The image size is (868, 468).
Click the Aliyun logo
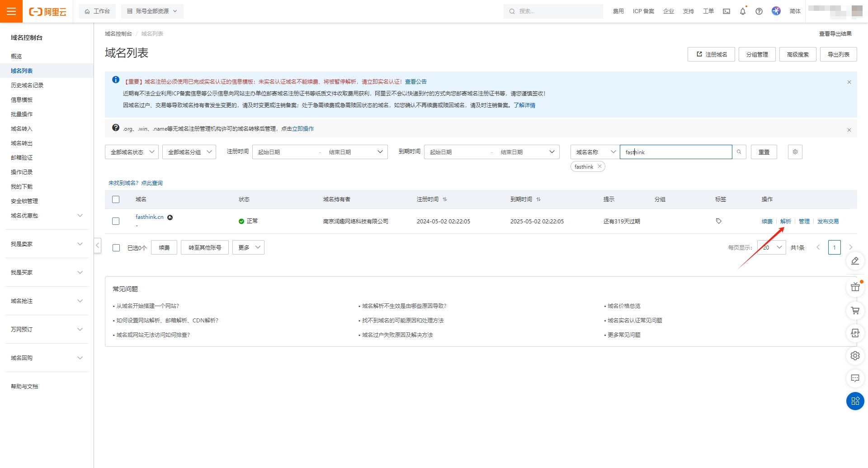[47, 12]
